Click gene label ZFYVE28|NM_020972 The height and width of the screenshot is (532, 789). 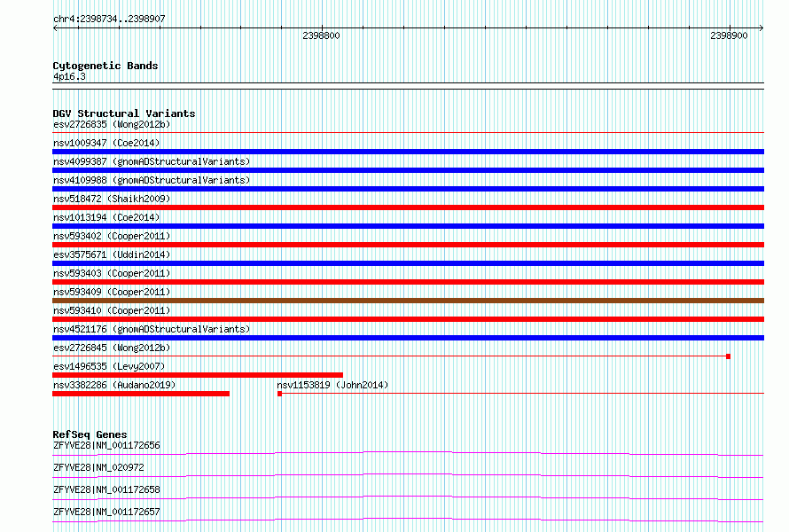(x=98, y=467)
